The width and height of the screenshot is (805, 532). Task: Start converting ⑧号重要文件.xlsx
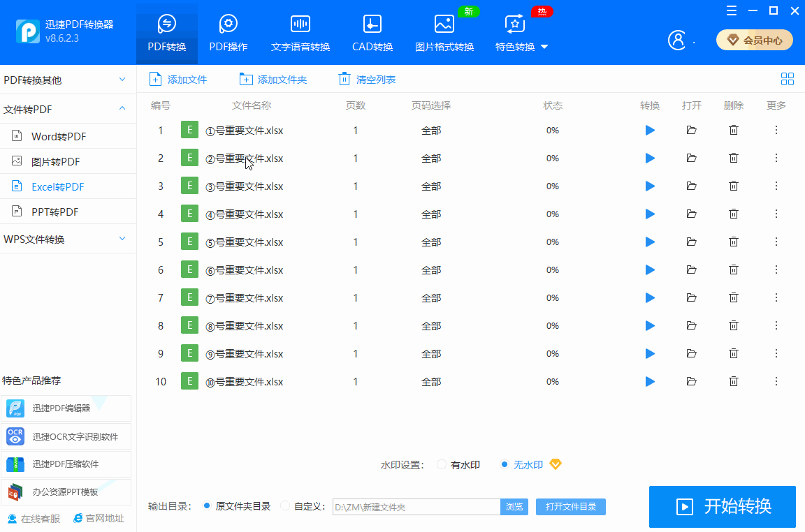click(650, 326)
